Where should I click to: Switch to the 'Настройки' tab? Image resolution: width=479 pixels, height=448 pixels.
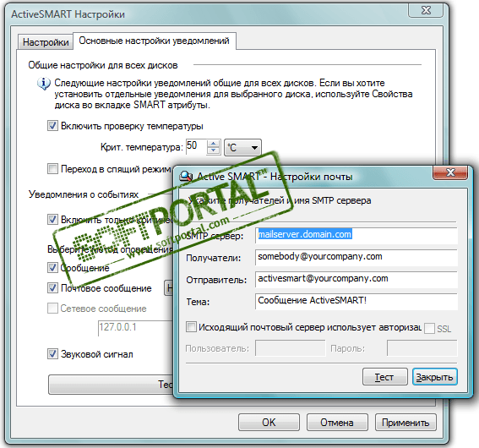[x=46, y=42]
